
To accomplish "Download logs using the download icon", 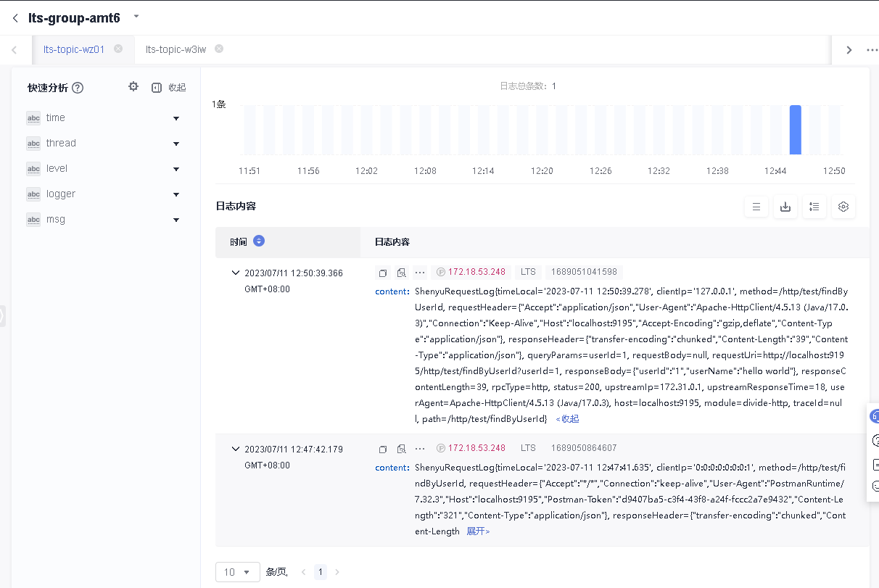I will [785, 207].
